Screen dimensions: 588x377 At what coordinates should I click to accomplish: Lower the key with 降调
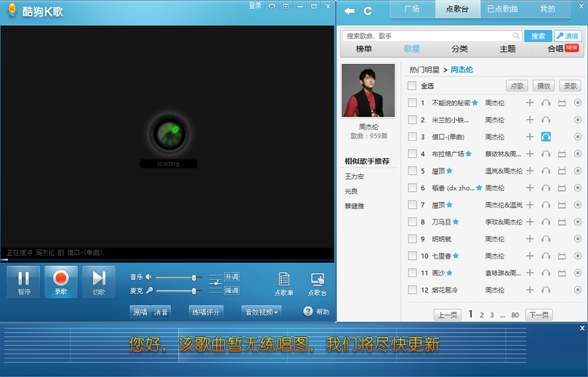pyautogui.click(x=231, y=291)
